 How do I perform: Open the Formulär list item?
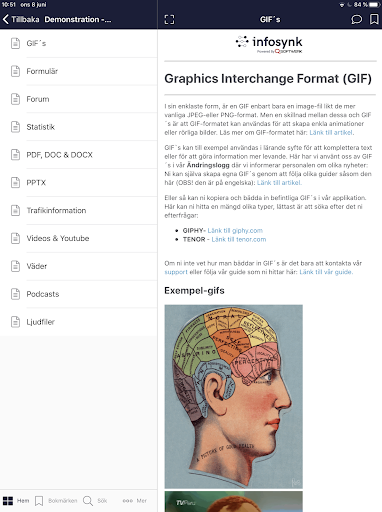click(79, 71)
